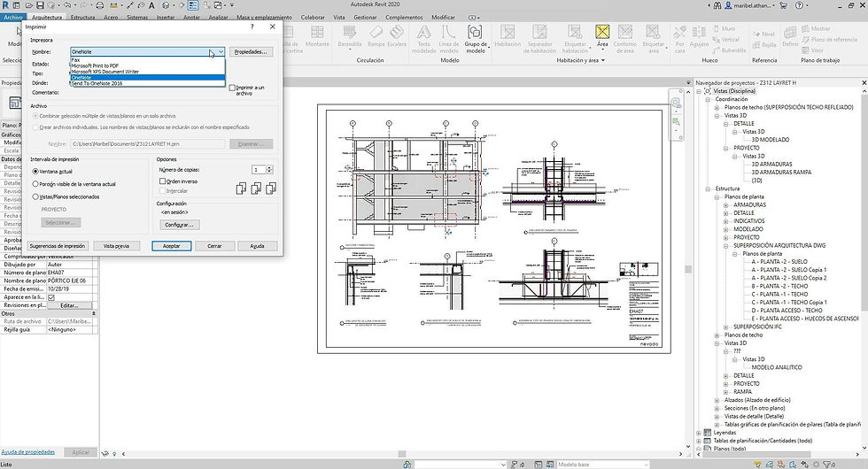Click Contorno de área ribbon tool

click(625, 39)
